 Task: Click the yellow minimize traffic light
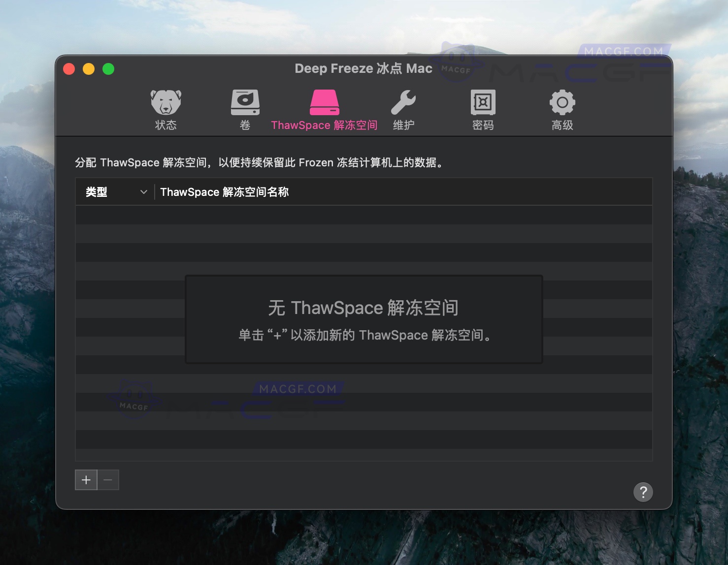(89, 69)
